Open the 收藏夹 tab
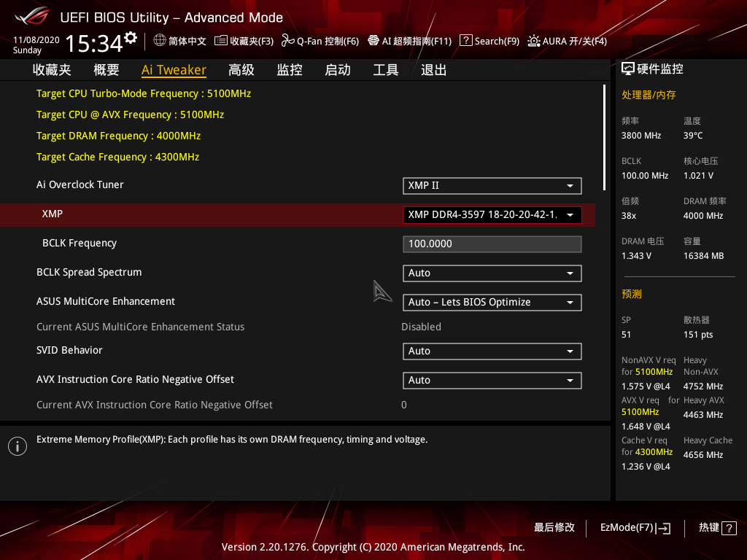Viewport: 747px width, 560px height. click(52, 70)
